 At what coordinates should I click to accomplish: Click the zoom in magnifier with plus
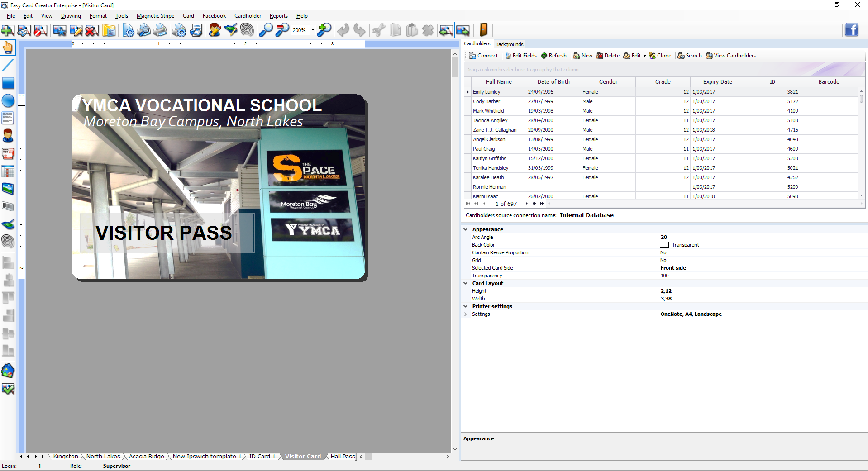click(324, 30)
